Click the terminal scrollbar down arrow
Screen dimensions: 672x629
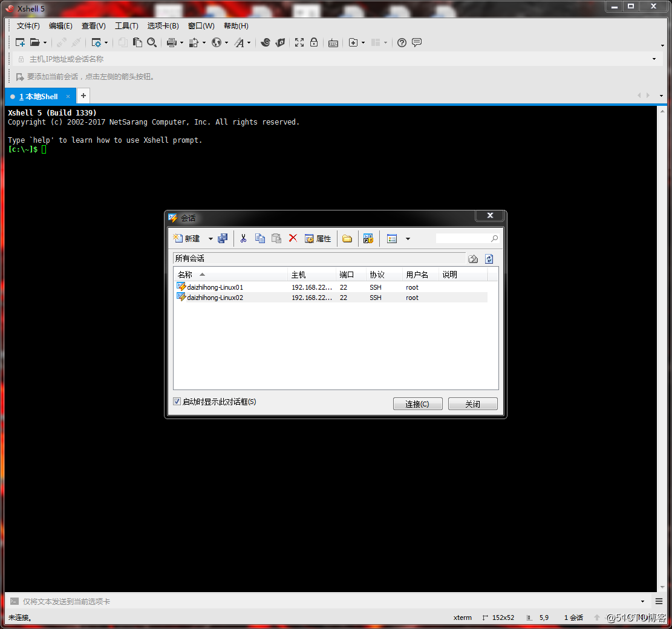pos(662,587)
